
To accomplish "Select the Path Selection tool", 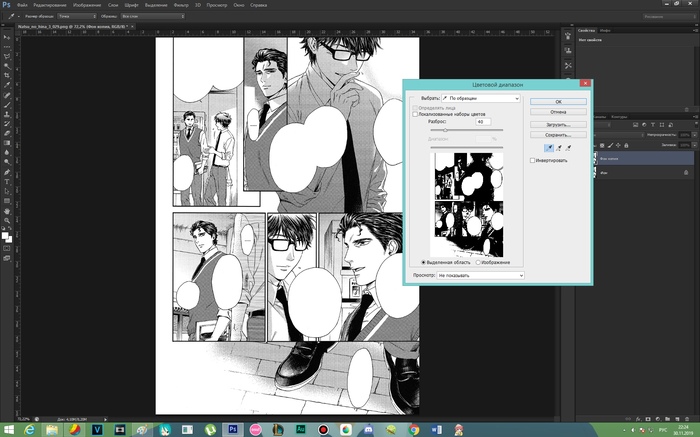I will (x=7, y=191).
